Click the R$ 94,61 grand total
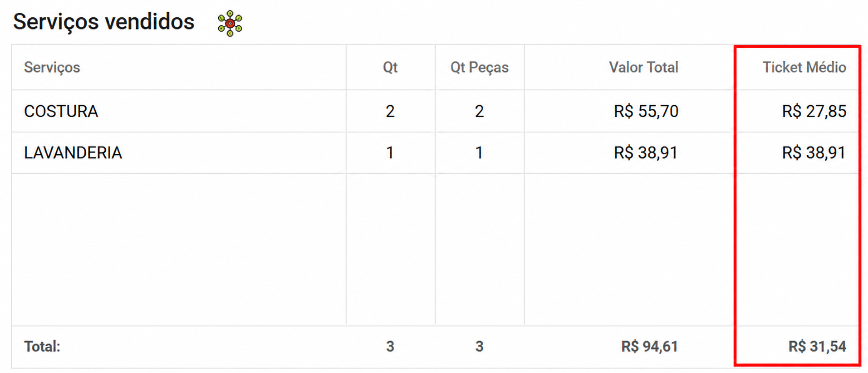868x373 pixels. tap(649, 347)
